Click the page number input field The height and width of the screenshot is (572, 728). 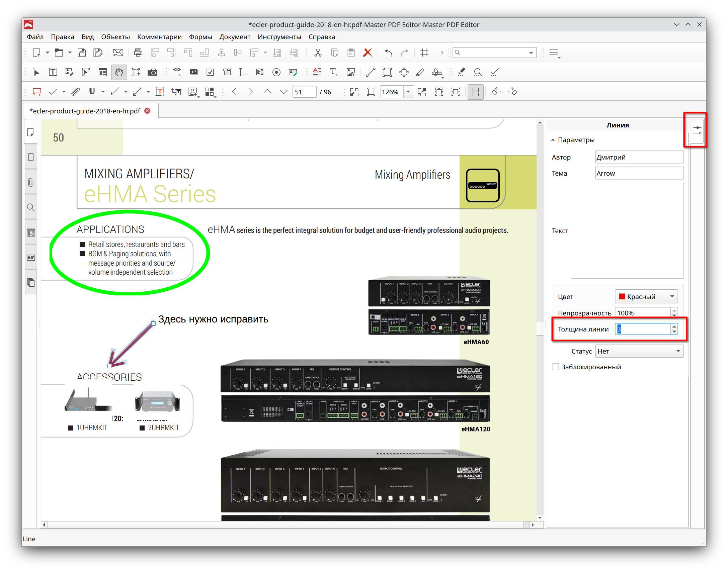tap(304, 92)
